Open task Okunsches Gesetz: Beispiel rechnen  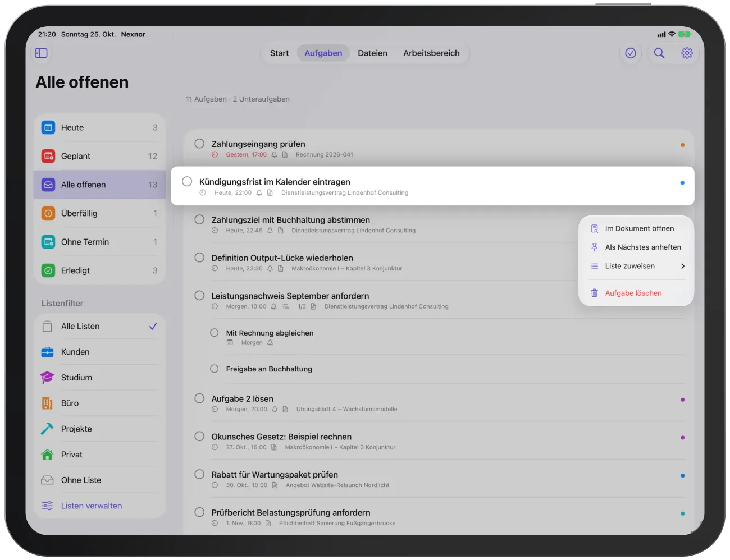281,437
